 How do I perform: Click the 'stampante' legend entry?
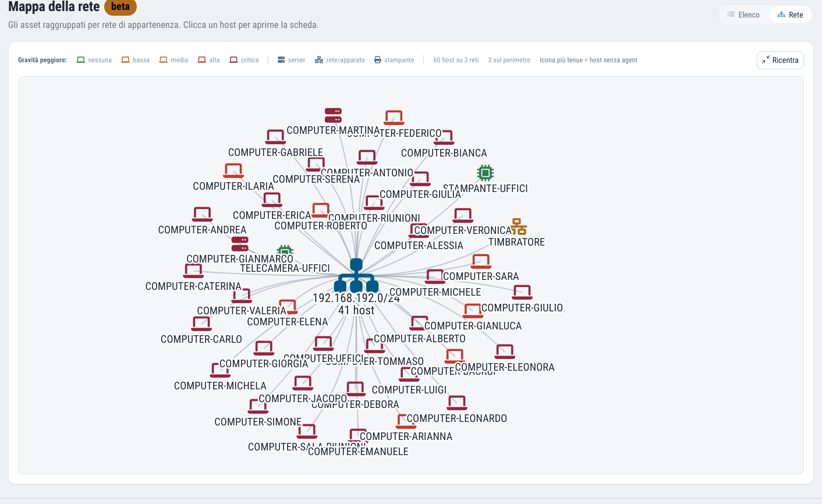pyautogui.click(x=394, y=60)
